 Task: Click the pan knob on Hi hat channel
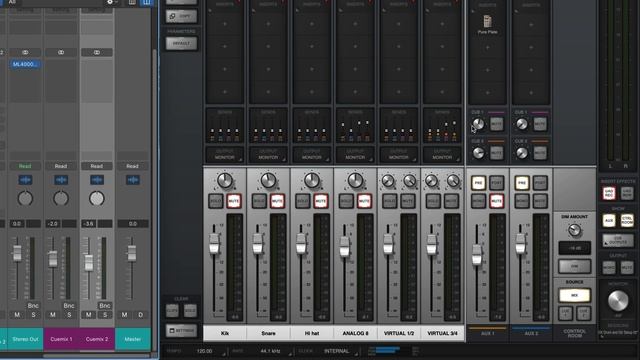[312, 180]
